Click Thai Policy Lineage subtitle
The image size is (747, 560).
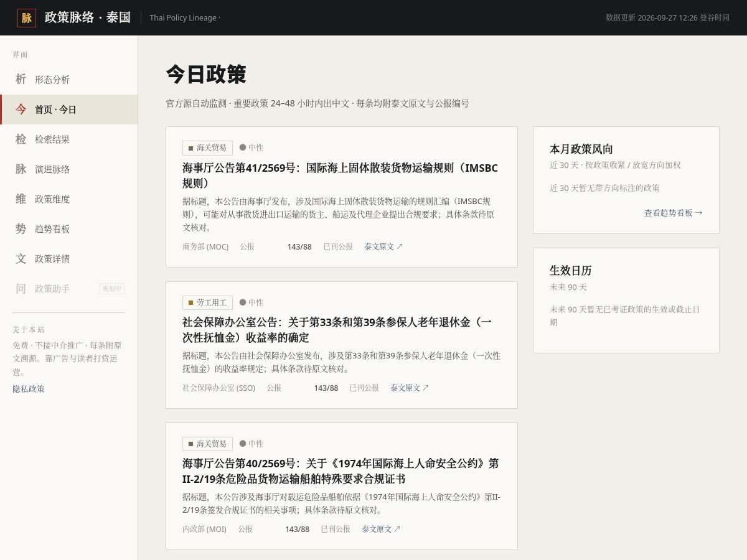(x=185, y=17)
